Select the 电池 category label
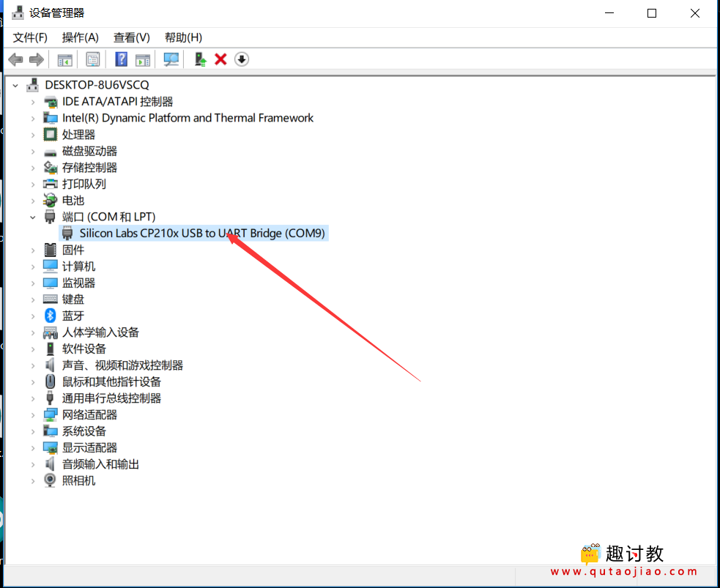720x588 pixels. pyautogui.click(x=73, y=201)
